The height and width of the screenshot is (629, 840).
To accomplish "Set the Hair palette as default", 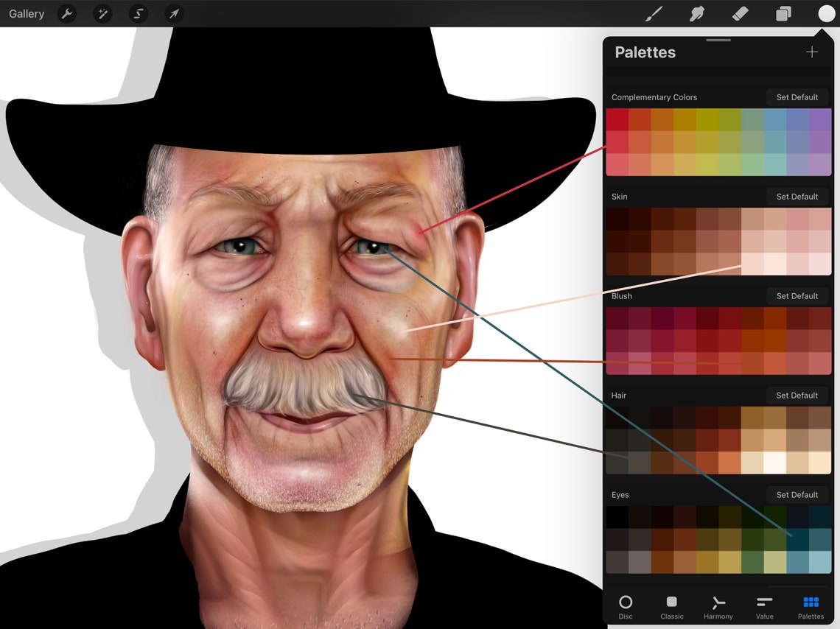I will coord(797,396).
